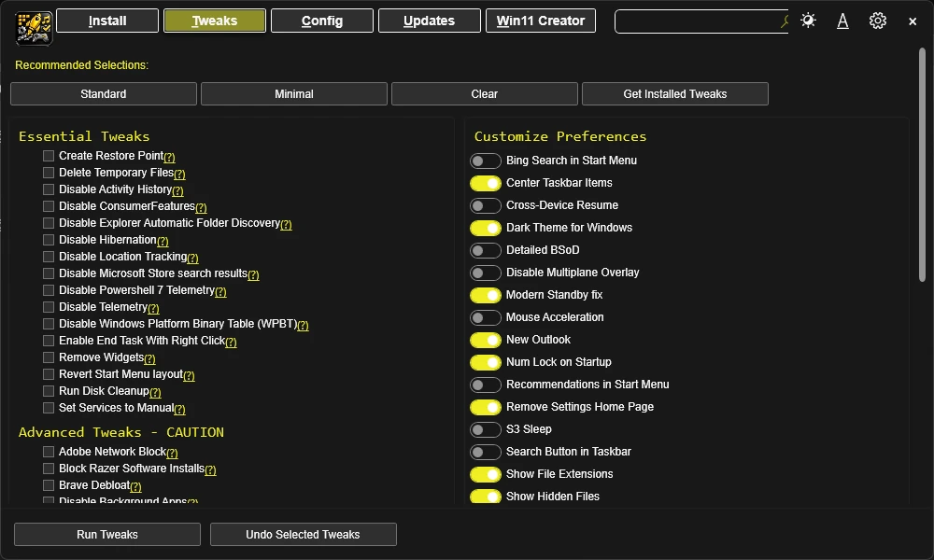Viewport: 934px width, 560px height.
Task: Open help (?) for Powershell 7 Telemetry
Action: [220, 291]
